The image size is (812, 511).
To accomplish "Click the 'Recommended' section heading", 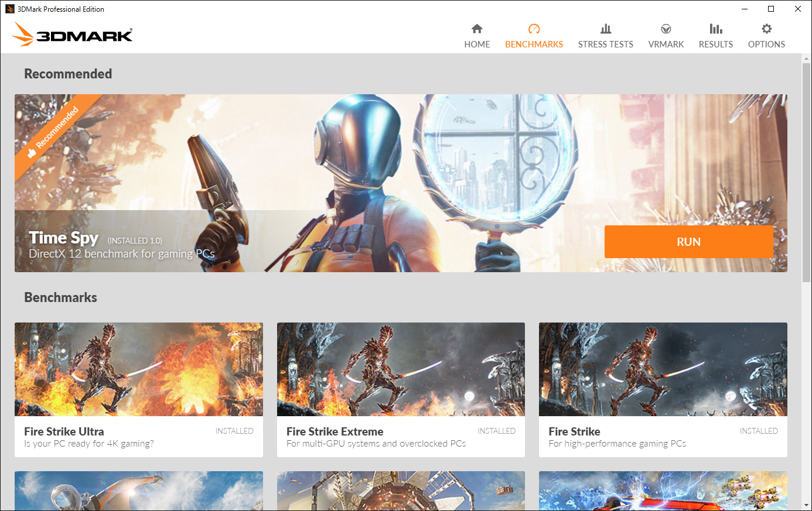I will [68, 74].
